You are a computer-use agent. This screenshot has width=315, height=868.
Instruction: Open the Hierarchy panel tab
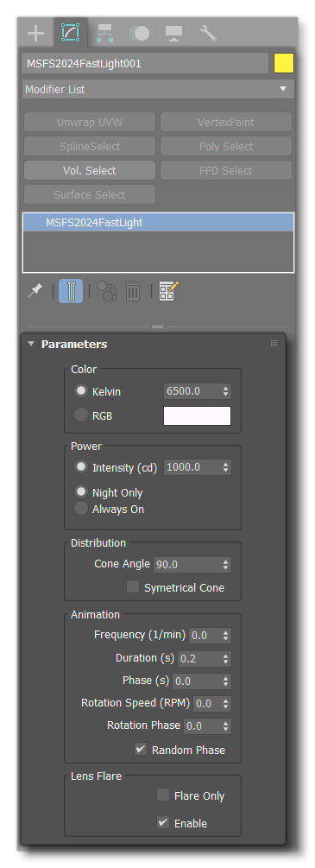pyautogui.click(x=104, y=34)
